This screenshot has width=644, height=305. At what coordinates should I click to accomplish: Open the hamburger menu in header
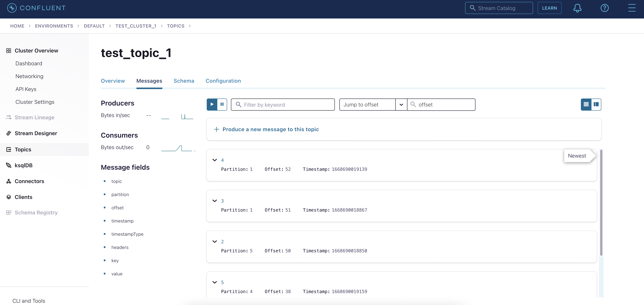coord(632,8)
